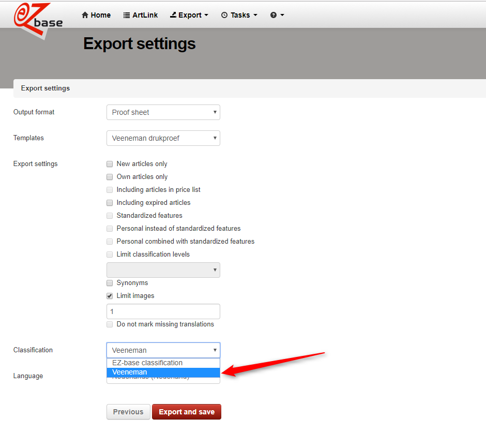
Task: Toggle Do not mark missing translations
Action: point(110,324)
